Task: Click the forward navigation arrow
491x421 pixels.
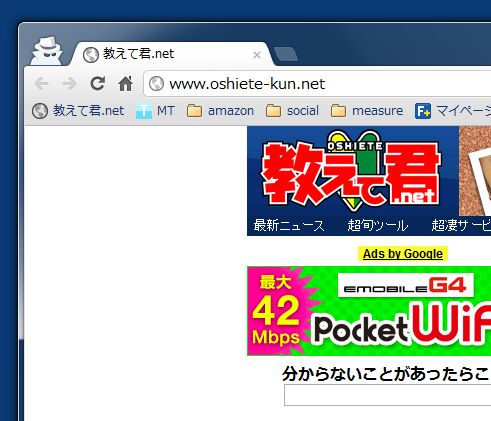Action: coord(70,84)
